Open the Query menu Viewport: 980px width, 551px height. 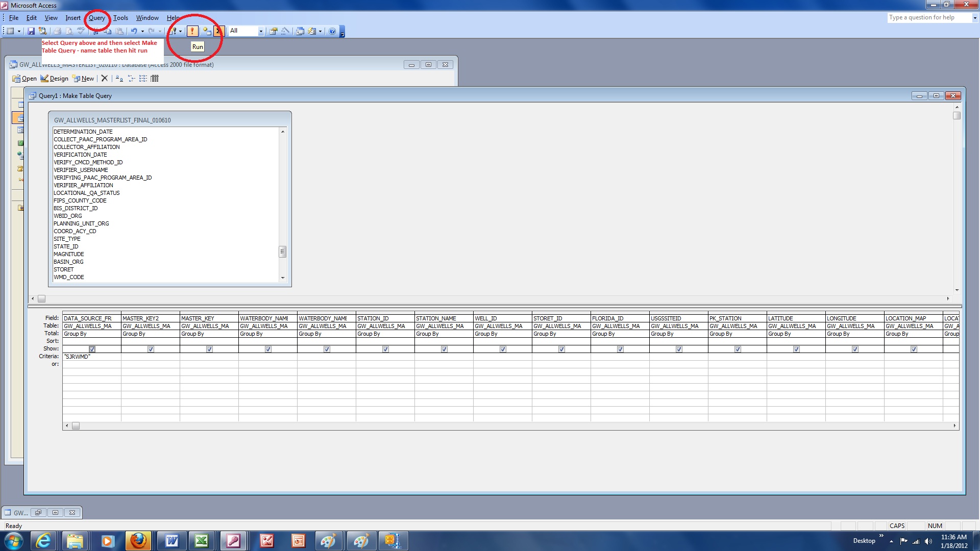click(x=96, y=18)
